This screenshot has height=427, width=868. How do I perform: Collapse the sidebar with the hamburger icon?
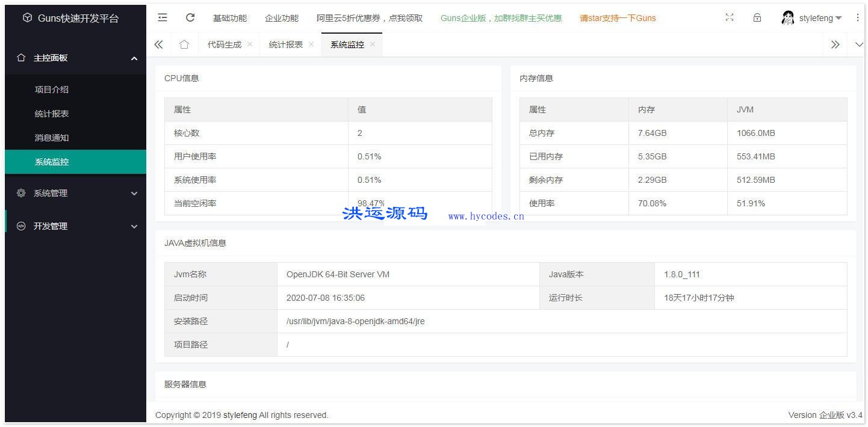click(162, 17)
